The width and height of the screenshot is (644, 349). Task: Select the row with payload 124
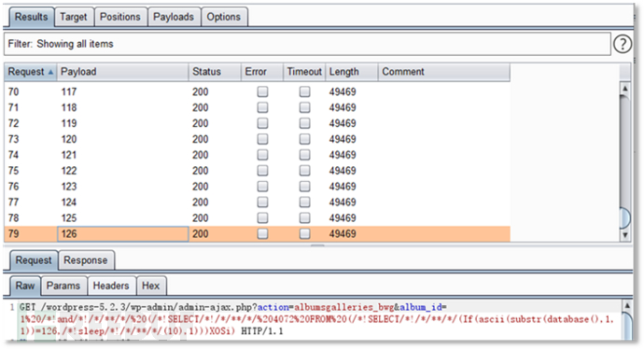[x=257, y=202]
